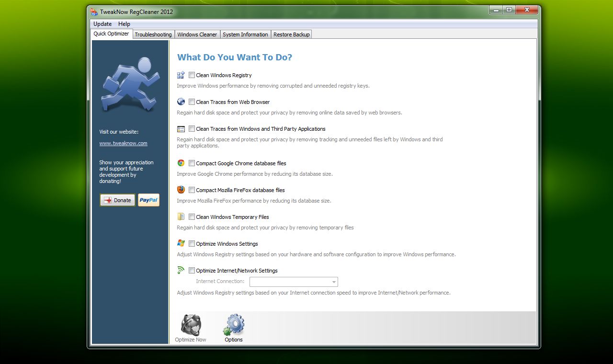The width and height of the screenshot is (613, 364).
Task: Select the Windows traces list icon
Action: click(x=181, y=128)
